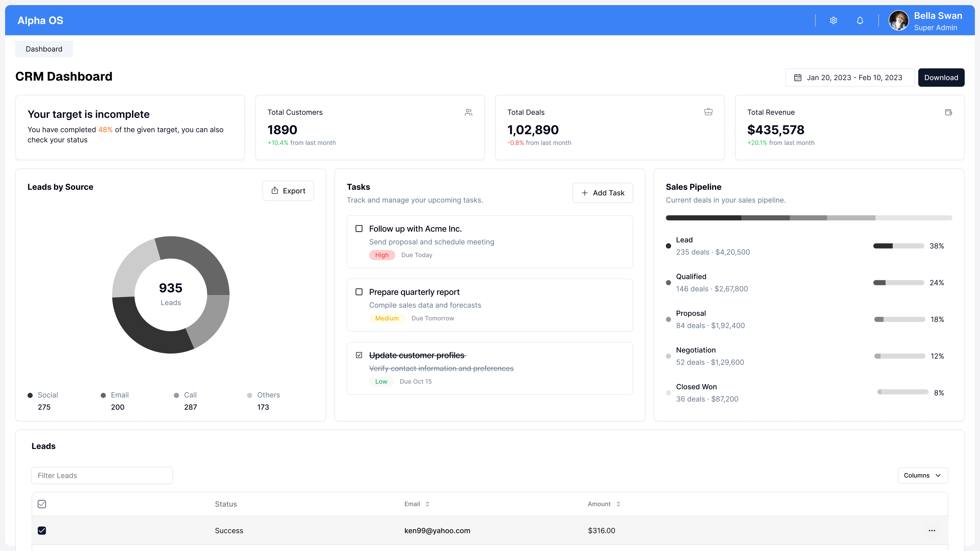
Task: Sort leads by Email column
Action: click(x=416, y=504)
